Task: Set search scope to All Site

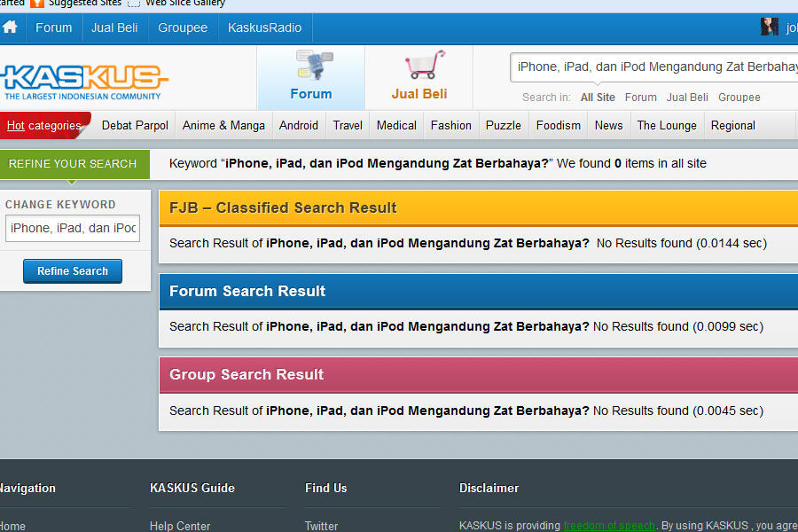Action: click(x=598, y=98)
